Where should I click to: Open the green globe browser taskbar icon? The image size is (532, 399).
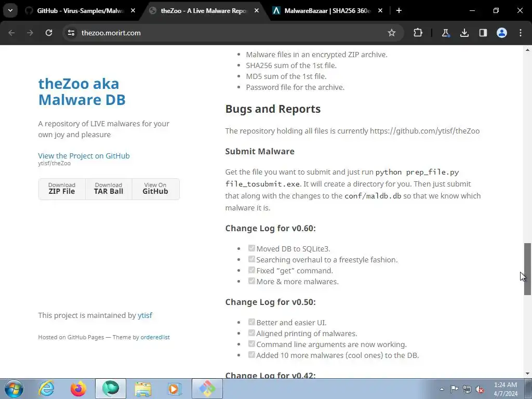[x=111, y=389]
